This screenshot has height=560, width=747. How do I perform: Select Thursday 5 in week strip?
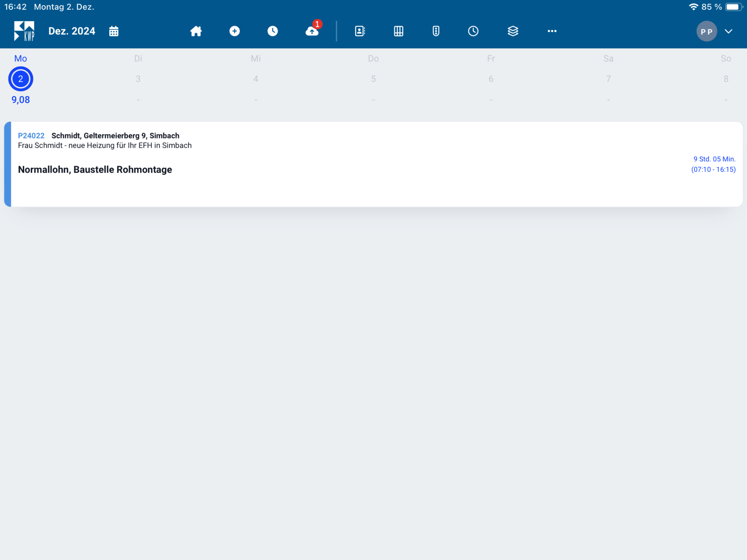click(373, 79)
